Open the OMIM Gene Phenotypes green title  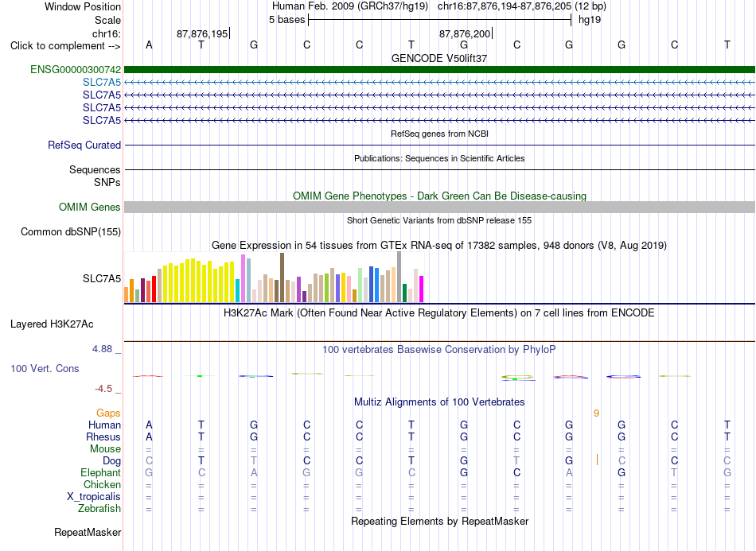point(439,196)
